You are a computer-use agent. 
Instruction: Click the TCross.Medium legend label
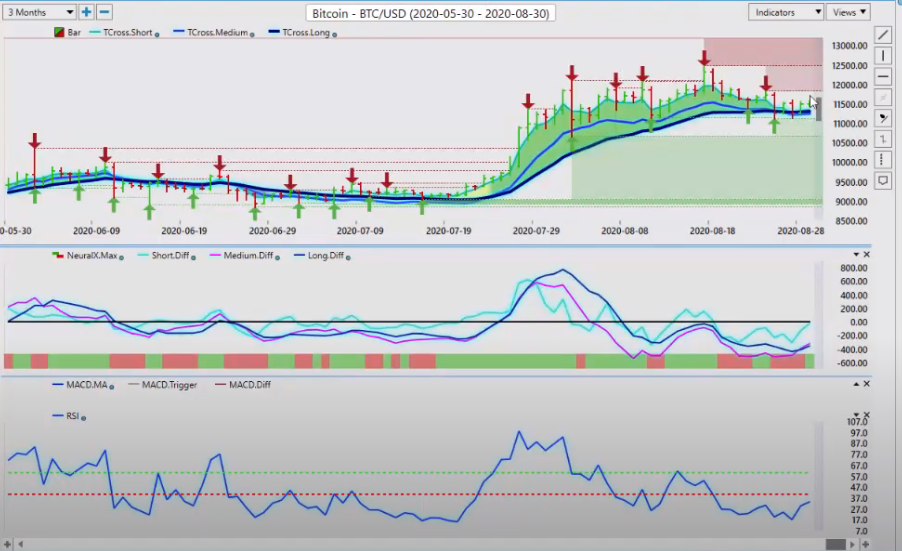point(217,32)
